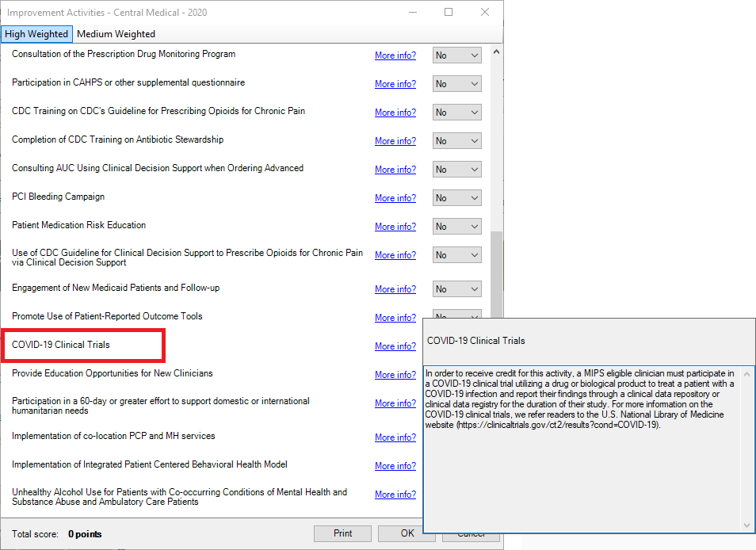Select the High Weighted tab
Screen dimensions: 756x550
[36, 34]
